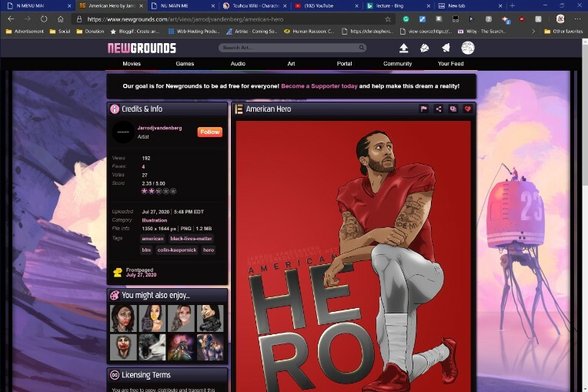The width and height of the screenshot is (588, 392).
Task: Reload the page with the refresh icon
Action: click(x=44, y=19)
